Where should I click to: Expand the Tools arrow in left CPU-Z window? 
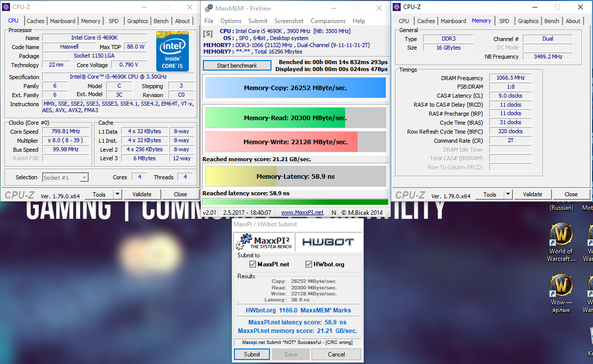point(117,194)
